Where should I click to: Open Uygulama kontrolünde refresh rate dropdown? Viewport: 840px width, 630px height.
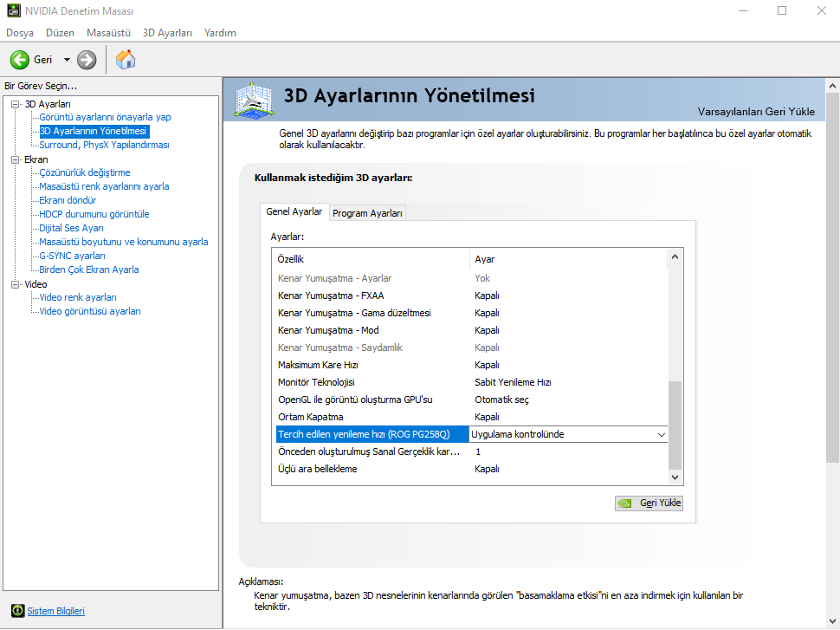pyautogui.click(x=568, y=434)
